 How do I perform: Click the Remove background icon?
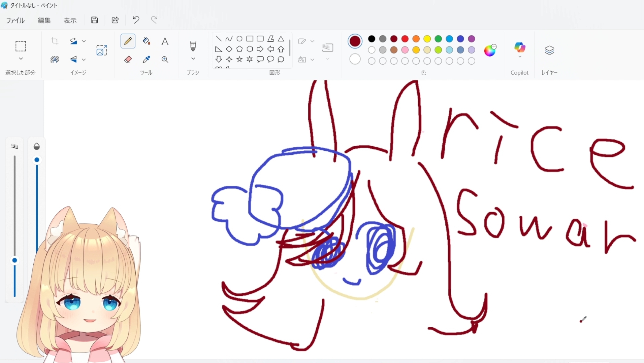tap(55, 60)
